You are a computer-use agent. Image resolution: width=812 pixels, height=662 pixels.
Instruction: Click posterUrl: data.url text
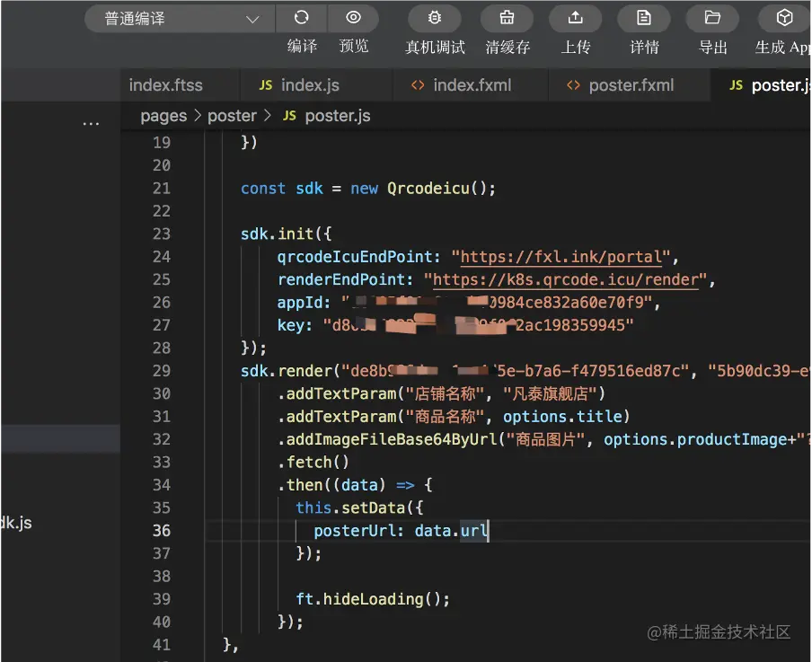[401, 531]
